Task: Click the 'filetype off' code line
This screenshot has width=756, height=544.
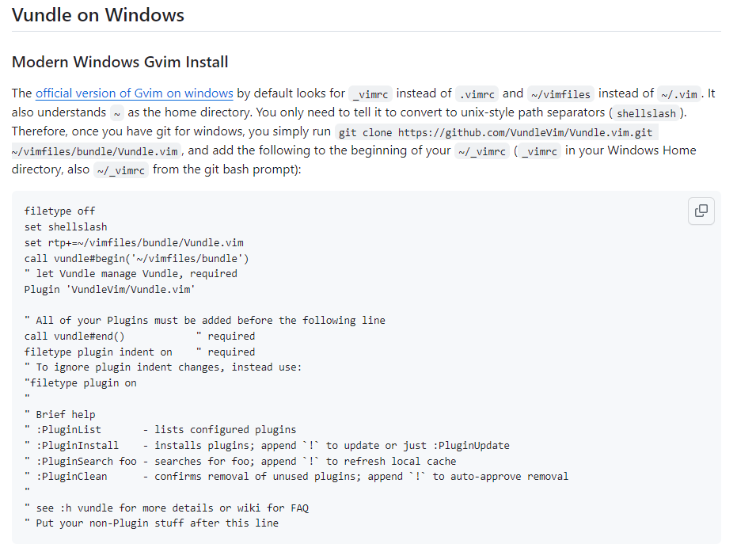Action: tap(60, 211)
